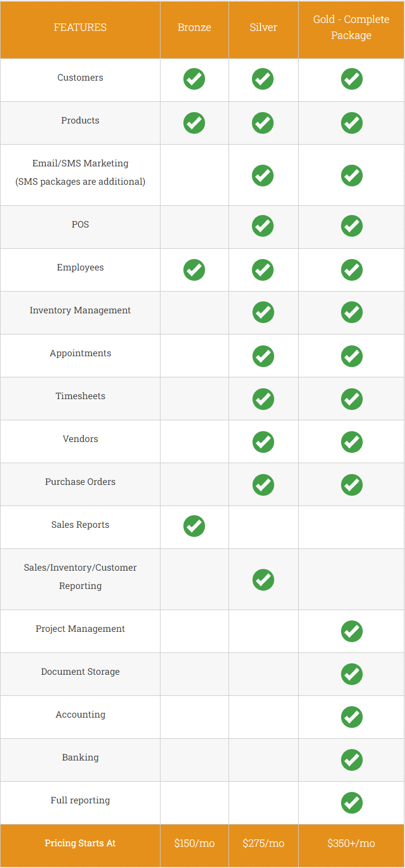Click Silver checkmark for Sales/Inventory/Customer Reporting
This screenshot has width=405, height=868.
click(263, 579)
